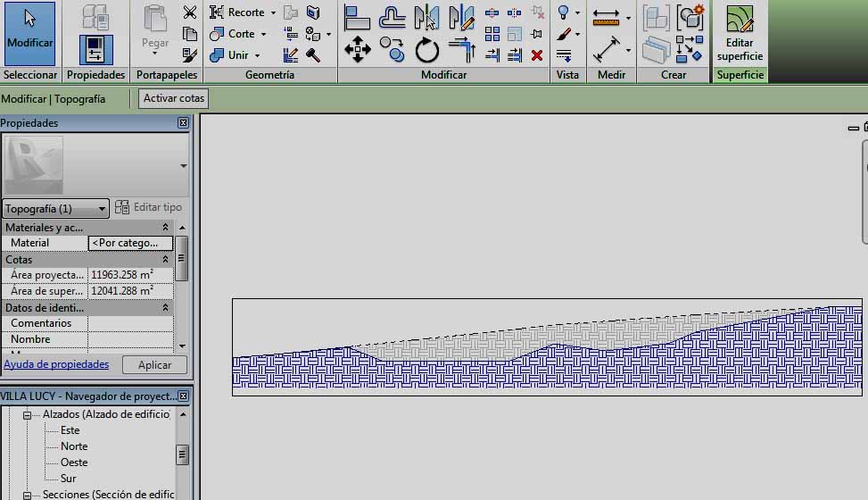The image size is (868, 500).
Task: Open the Norte elevation view
Action: [74, 446]
